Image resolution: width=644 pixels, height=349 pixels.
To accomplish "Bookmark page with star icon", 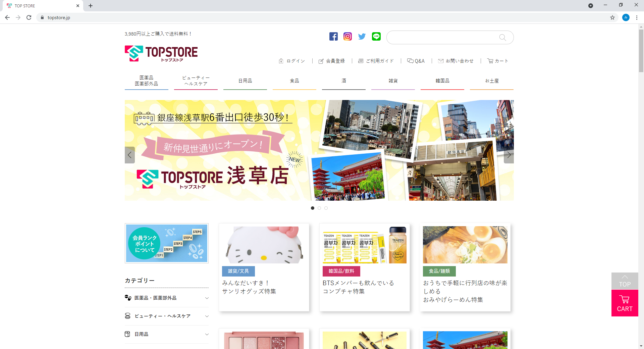I will click(x=612, y=17).
